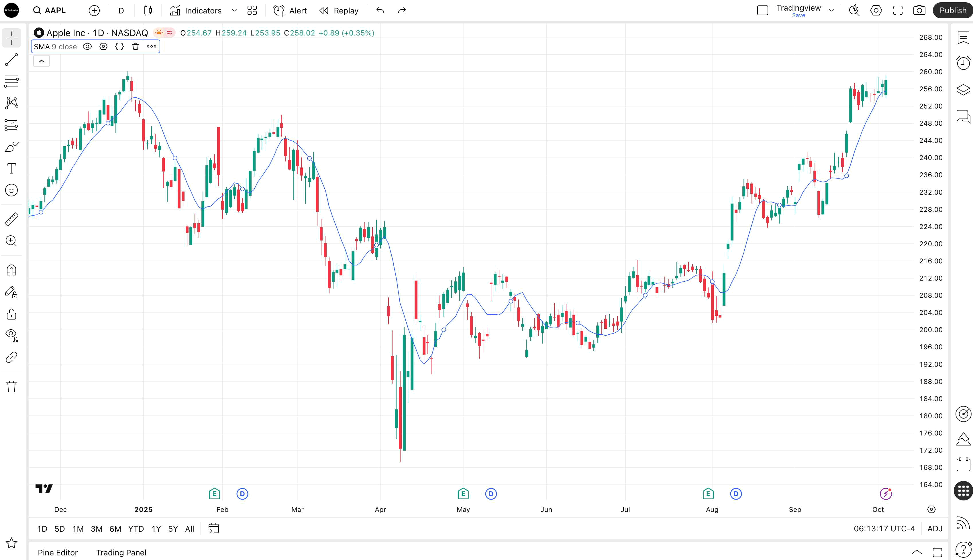Screen dimensions: 973x560
Task: Select the trend line drawing tool
Action: (x=11, y=60)
